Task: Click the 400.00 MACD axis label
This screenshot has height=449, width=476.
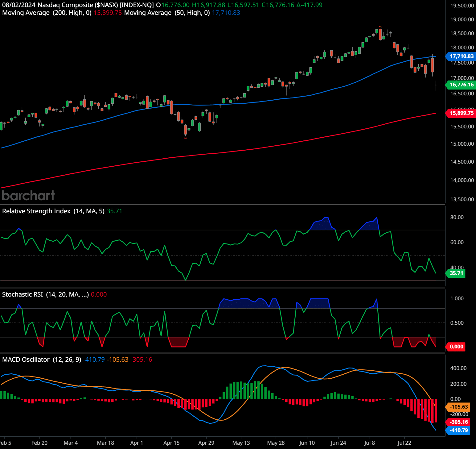Action: (458, 368)
